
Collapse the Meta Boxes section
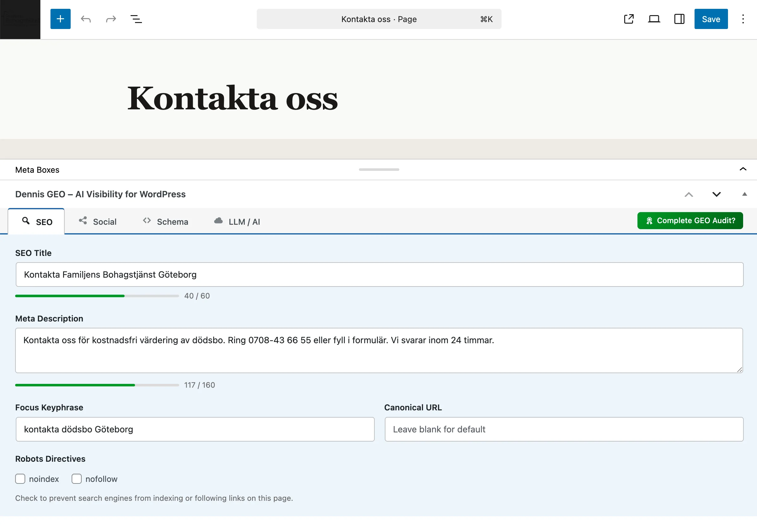point(742,169)
